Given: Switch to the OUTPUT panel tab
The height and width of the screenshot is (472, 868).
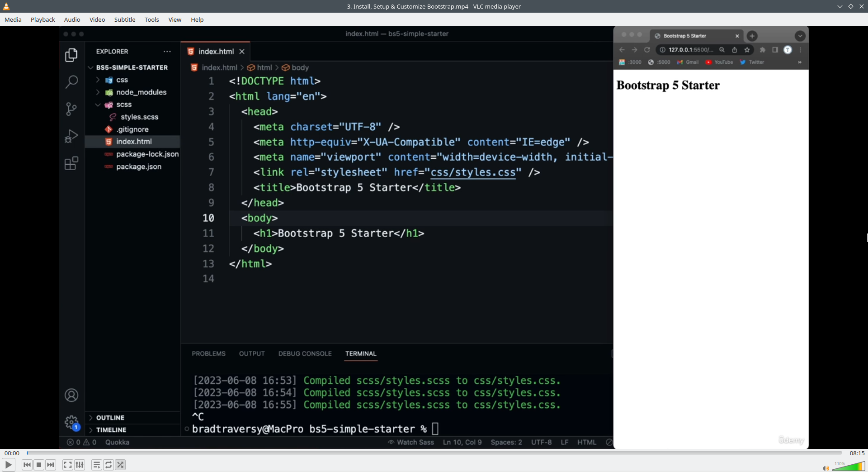Looking at the screenshot, I should tap(252, 353).
